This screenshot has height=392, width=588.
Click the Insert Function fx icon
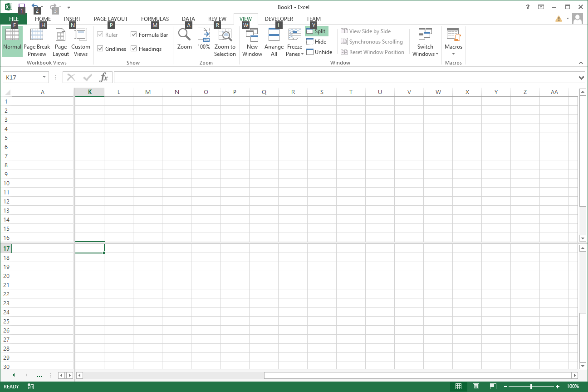click(x=104, y=77)
